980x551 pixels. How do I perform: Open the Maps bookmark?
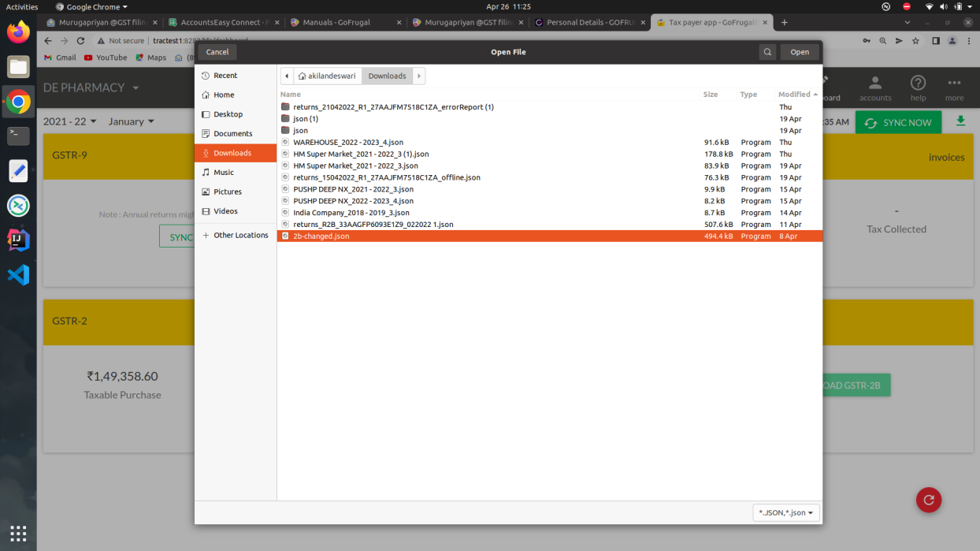click(x=150, y=58)
